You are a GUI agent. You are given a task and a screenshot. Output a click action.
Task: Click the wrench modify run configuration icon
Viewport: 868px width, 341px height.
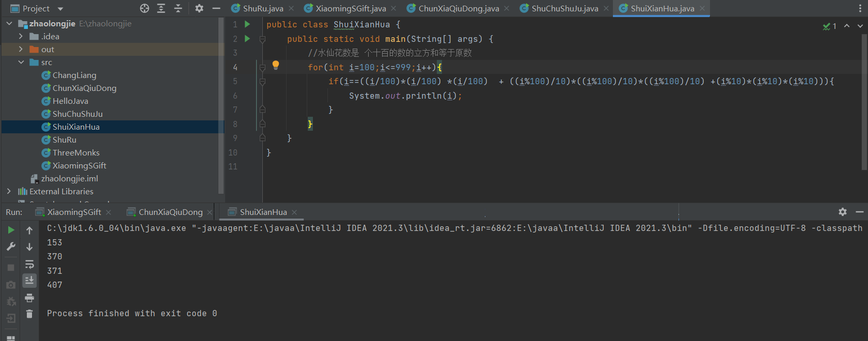point(11,247)
